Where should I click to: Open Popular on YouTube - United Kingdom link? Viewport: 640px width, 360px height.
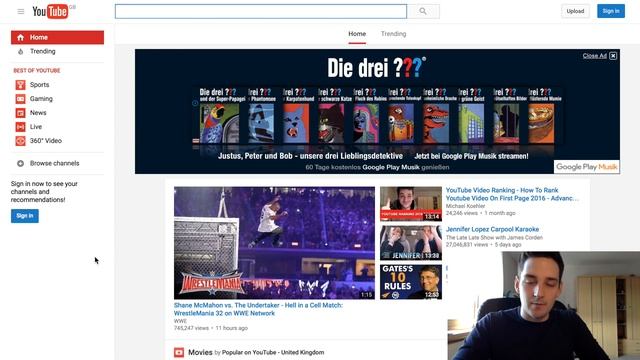(x=273, y=353)
